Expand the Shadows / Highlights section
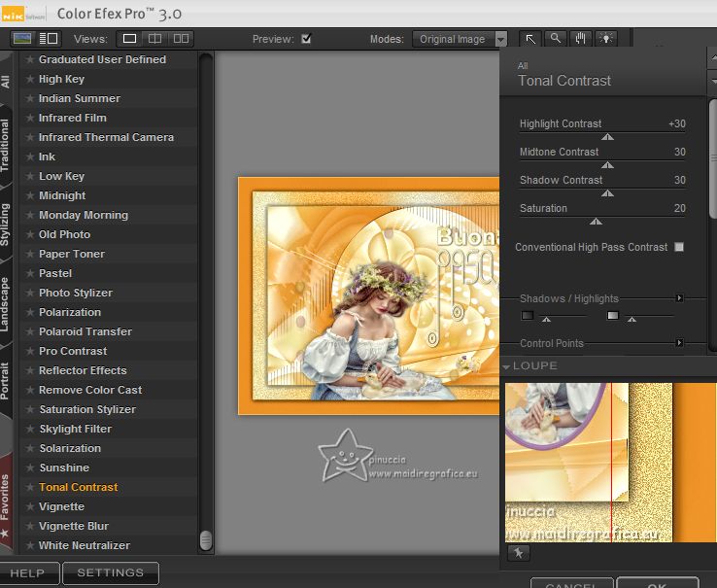This screenshot has height=588, width=717. point(679,298)
